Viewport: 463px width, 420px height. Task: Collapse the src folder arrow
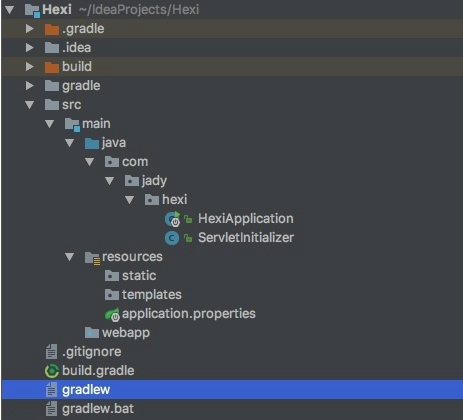pyautogui.click(x=30, y=105)
